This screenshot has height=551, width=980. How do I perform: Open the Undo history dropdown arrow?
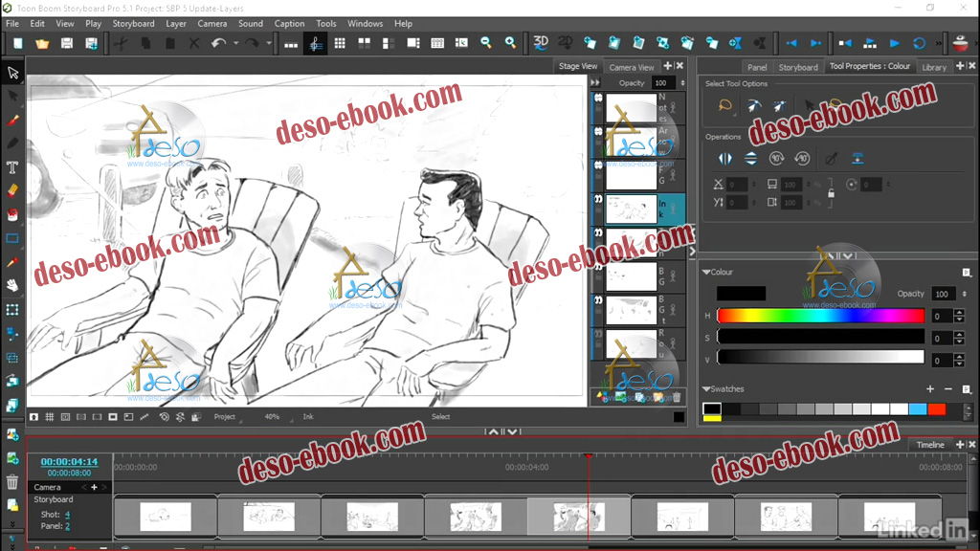235,43
